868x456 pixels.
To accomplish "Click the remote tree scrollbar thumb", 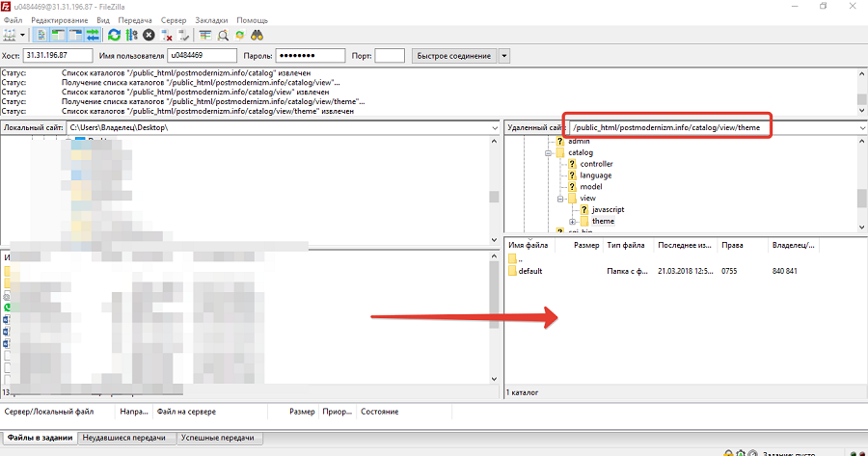I will coord(862,198).
